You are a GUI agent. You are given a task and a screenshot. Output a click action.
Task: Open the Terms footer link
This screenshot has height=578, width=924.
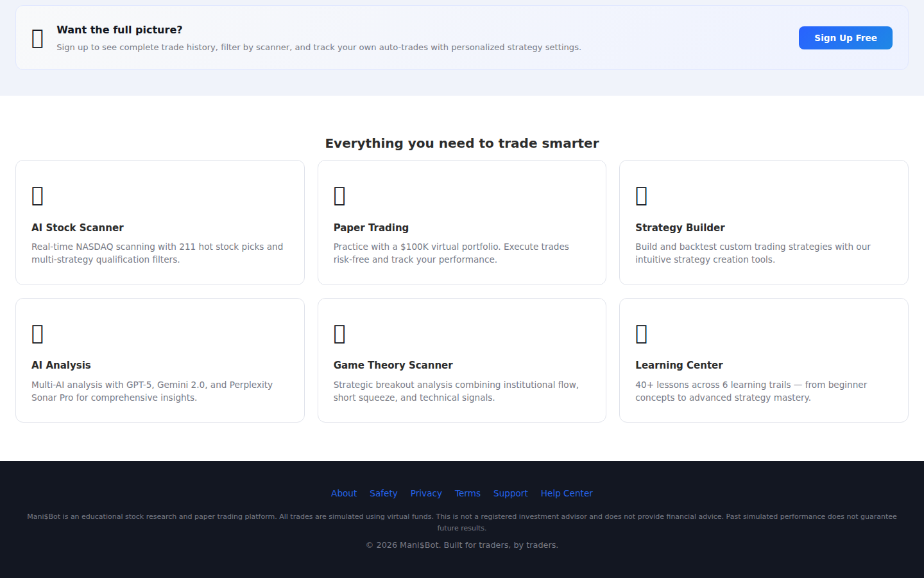467,493
